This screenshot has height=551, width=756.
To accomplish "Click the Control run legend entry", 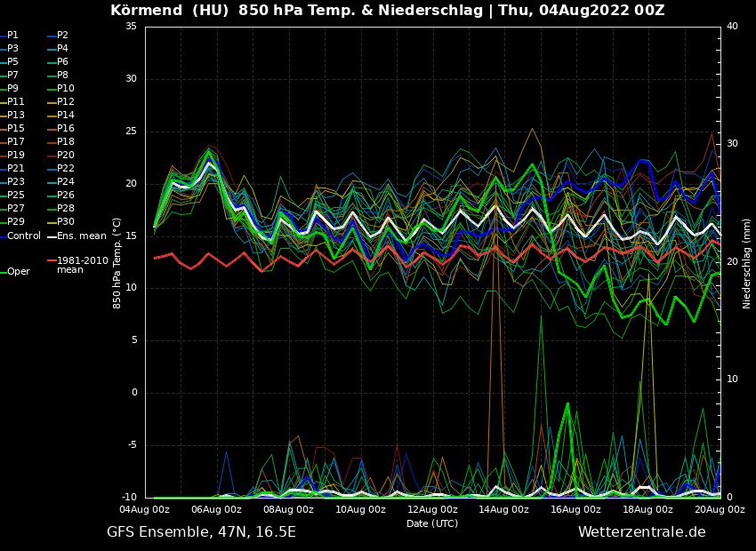I will (23, 236).
